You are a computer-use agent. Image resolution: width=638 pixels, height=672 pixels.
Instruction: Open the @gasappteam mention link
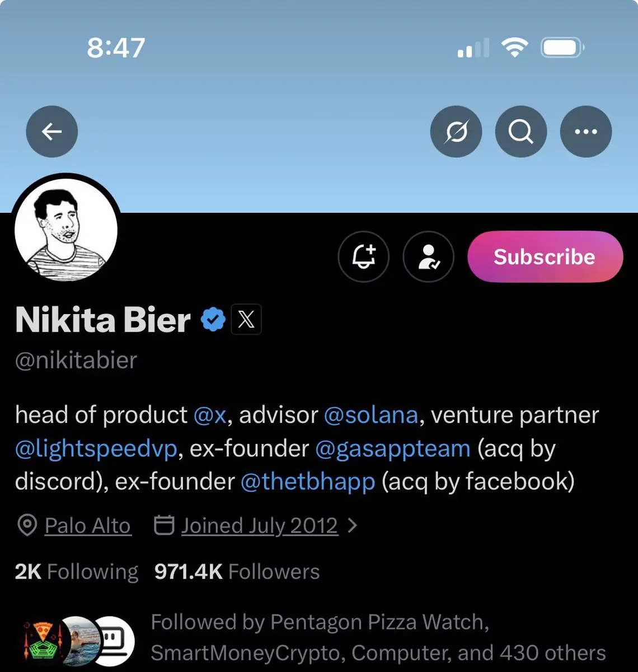pos(392,449)
